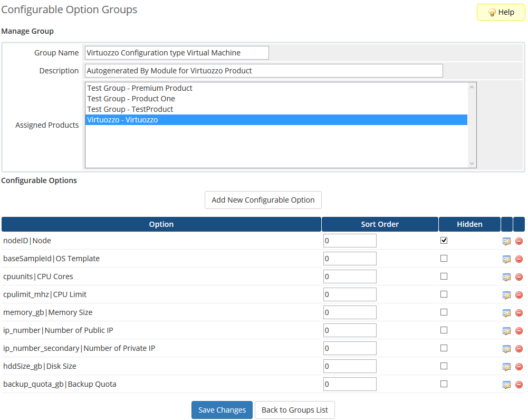Viewport: 528px width, 420px height.
Task: Check Hidden for memory_gb|Memory Size
Action: [444, 312]
